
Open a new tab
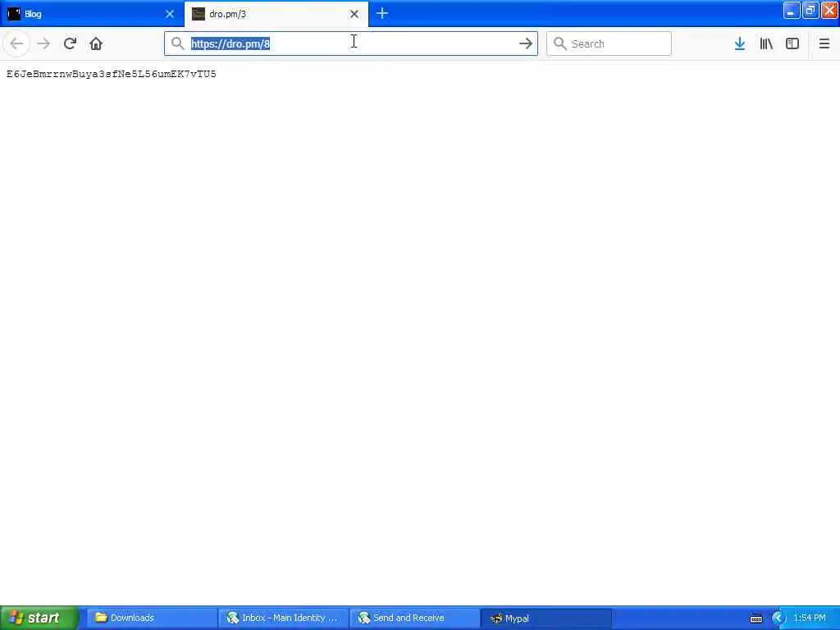[x=382, y=13]
